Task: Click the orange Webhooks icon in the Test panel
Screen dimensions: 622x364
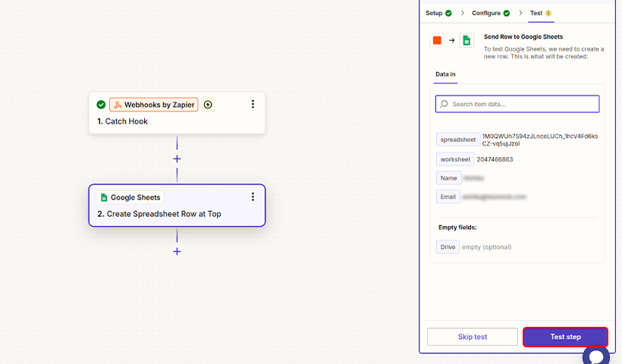Action: [x=437, y=40]
